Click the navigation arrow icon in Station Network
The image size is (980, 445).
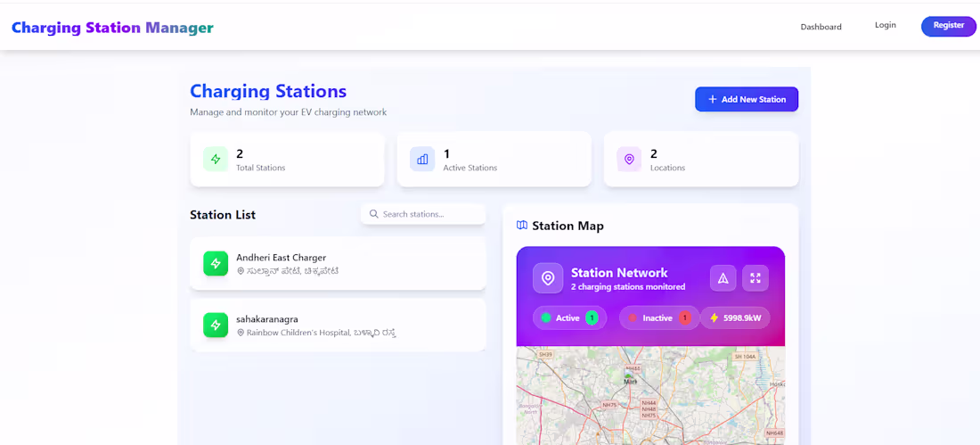coord(723,278)
